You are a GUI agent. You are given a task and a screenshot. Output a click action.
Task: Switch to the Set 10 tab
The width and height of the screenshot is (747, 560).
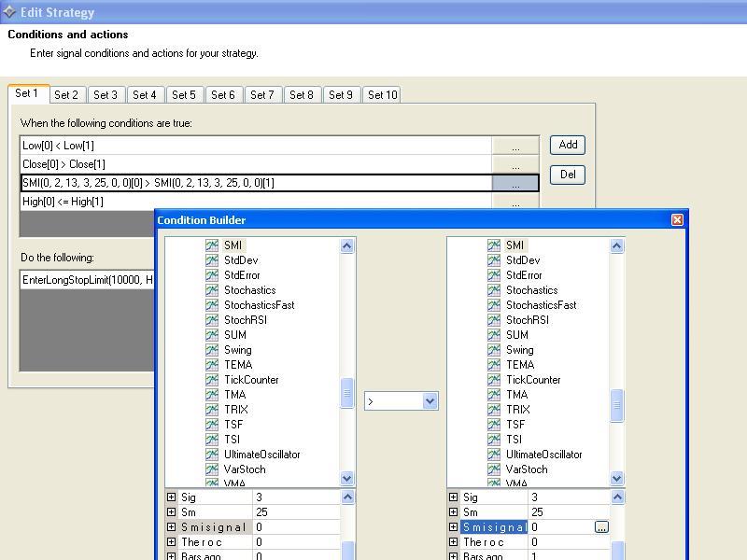pyautogui.click(x=382, y=95)
